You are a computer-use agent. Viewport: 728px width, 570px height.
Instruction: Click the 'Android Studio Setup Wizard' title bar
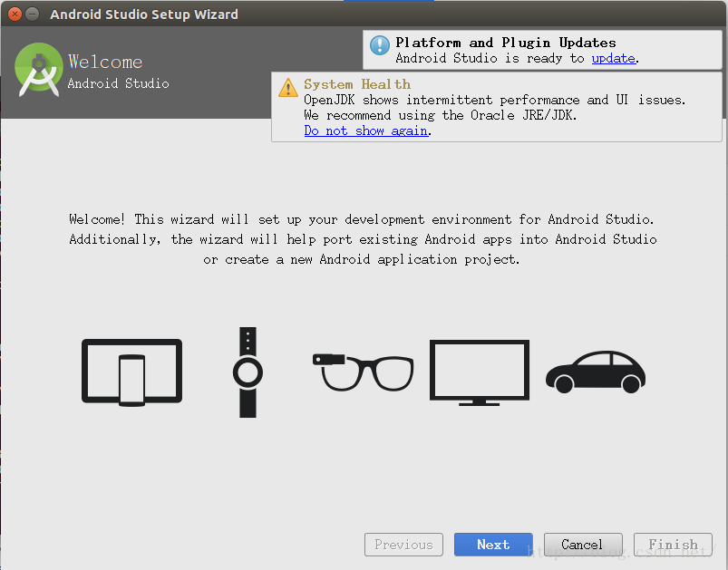point(144,14)
